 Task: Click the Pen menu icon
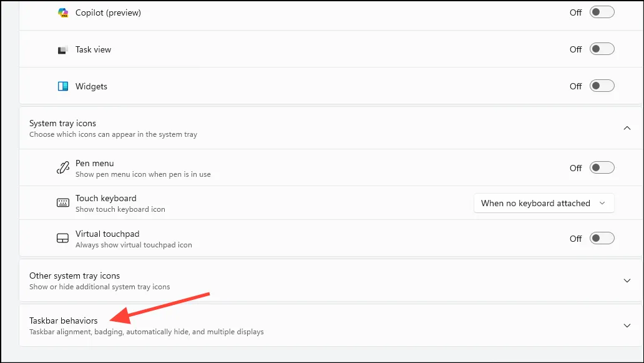tap(63, 167)
